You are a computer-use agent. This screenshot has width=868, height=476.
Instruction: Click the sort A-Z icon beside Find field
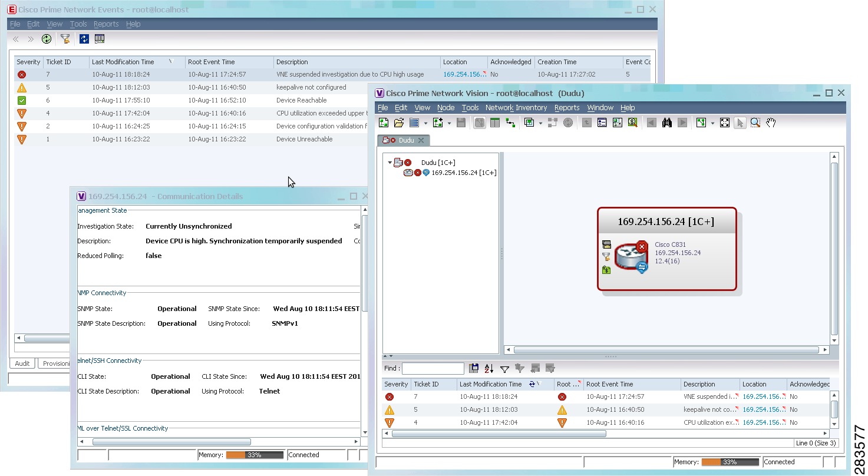(489, 369)
